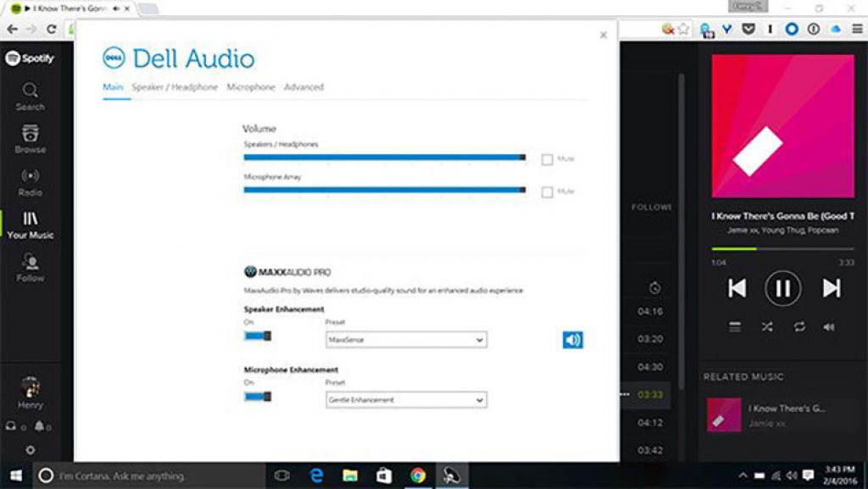Image resolution: width=868 pixels, height=489 pixels.
Task: Adjust the Microphone Array volume slider
Action: click(x=385, y=190)
